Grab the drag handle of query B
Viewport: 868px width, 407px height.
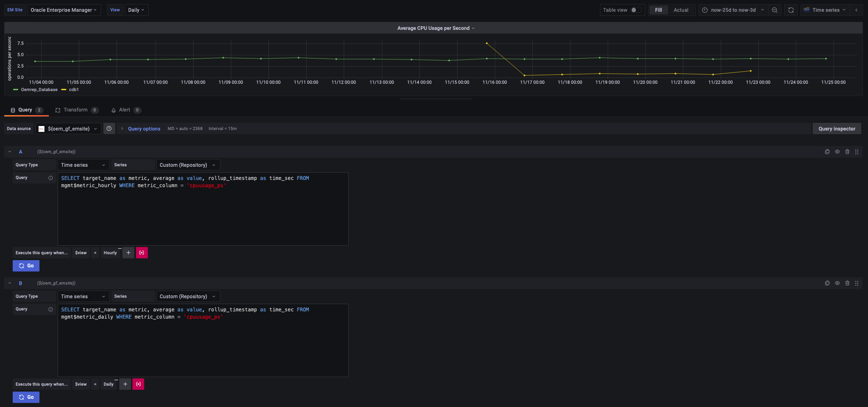coord(857,283)
